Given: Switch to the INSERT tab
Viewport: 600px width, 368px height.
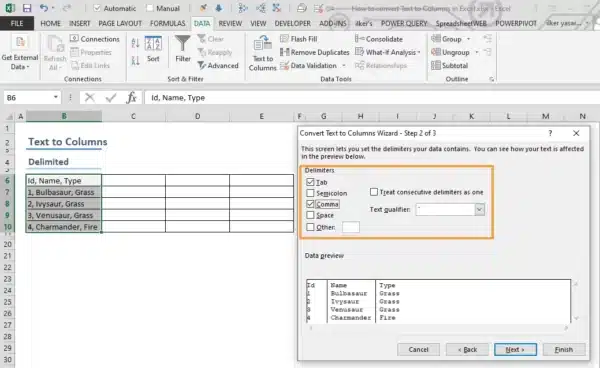Looking at the screenshot, I should tap(80, 23).
